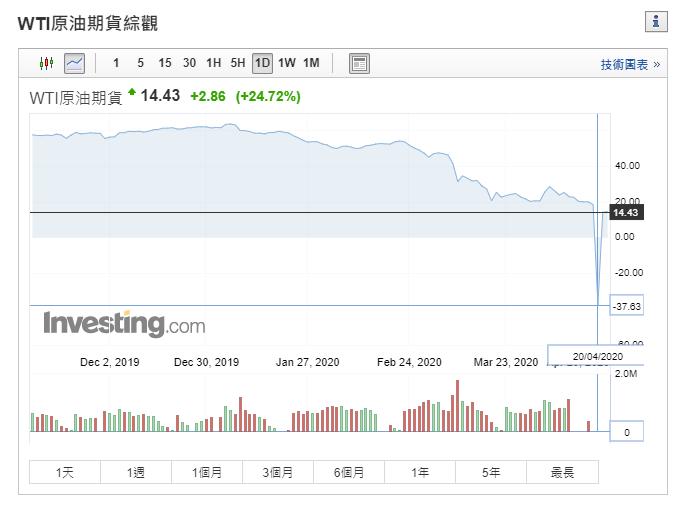Screen dimensions: 684x507
Task: Click the WTI原油期貨綜觀 heading
Action: point(88,23)
